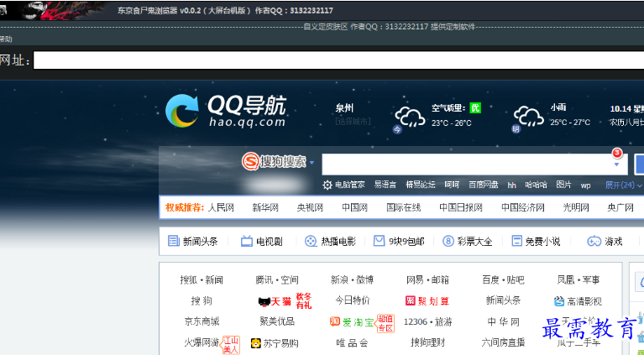Open the 京东商城 link
This screenshot has width=644, height=355.
[202, 321]
